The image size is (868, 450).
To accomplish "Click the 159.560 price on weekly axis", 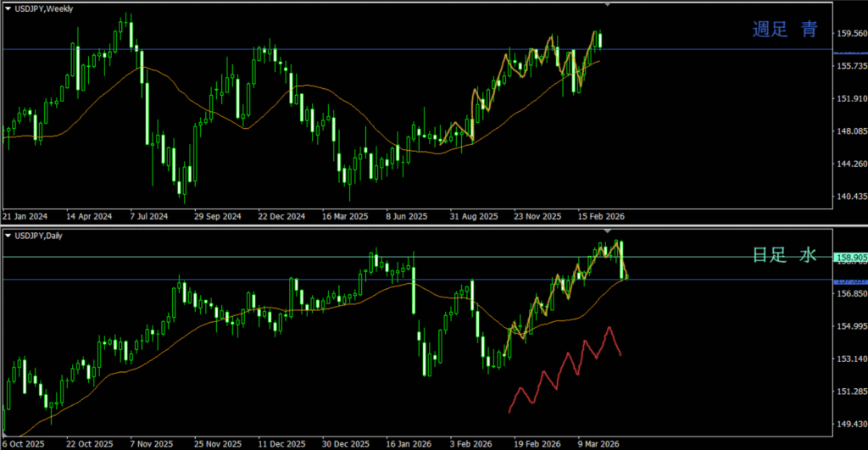I will [x=850, y=34].
